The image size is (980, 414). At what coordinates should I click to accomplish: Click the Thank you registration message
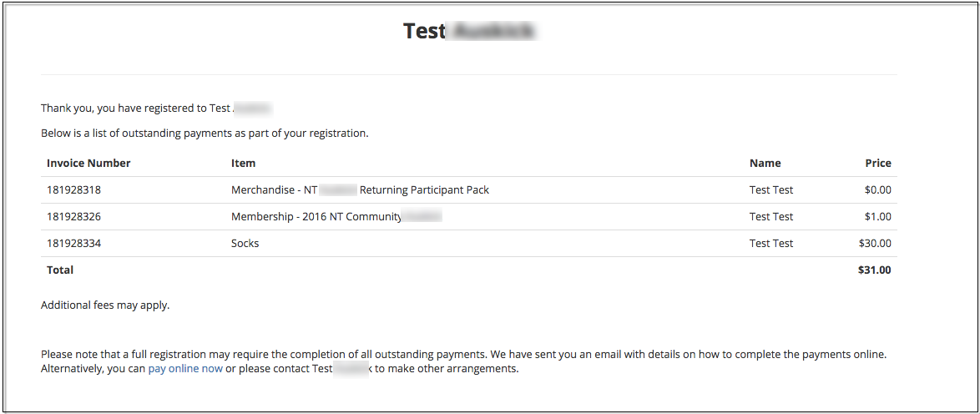(x=157, y=109)
